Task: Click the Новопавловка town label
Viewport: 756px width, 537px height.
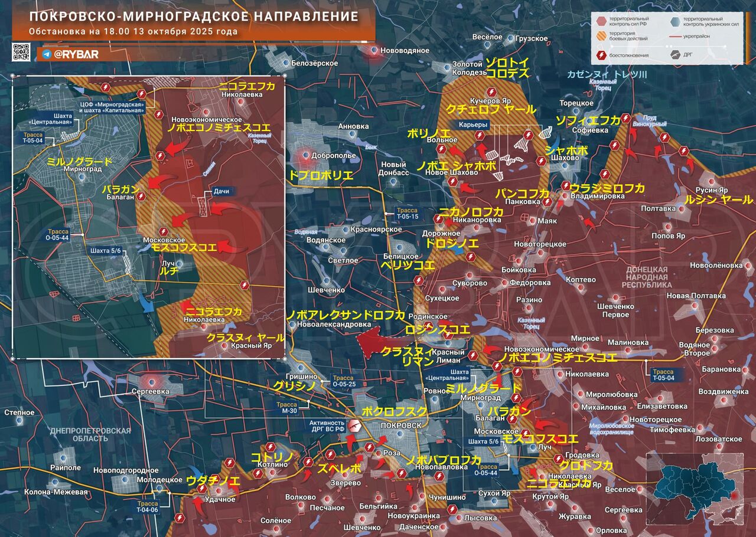Action: coord(441,467)
